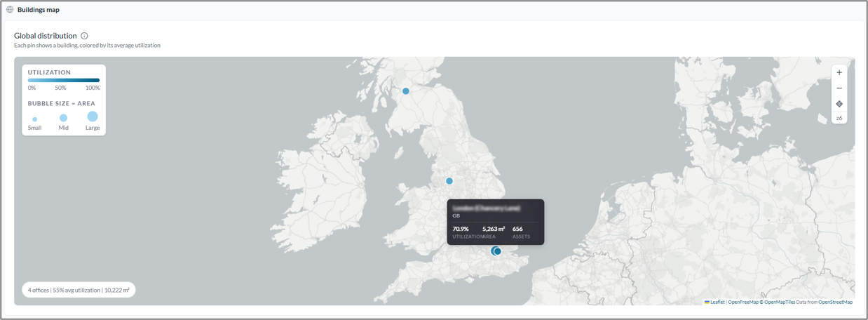Click the recenter crosshair map control
This screenshot has width=868, height=320.
click(x=839, y=104)
